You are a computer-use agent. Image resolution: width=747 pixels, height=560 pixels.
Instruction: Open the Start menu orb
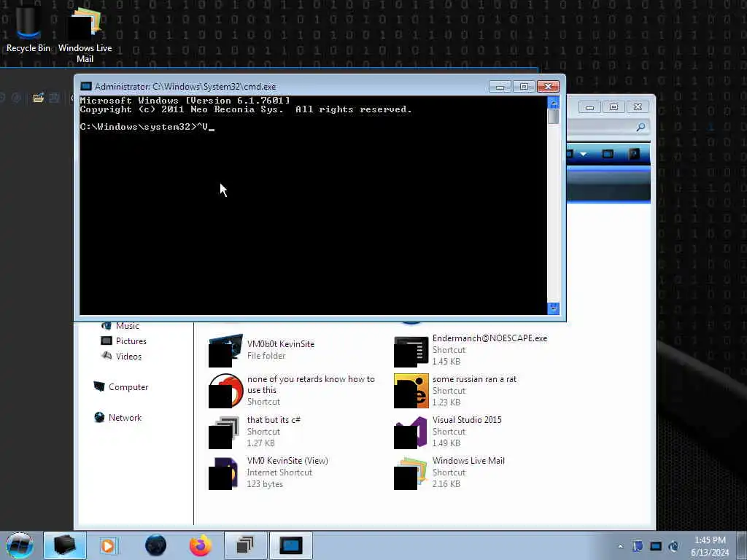(x=20, y=545)
